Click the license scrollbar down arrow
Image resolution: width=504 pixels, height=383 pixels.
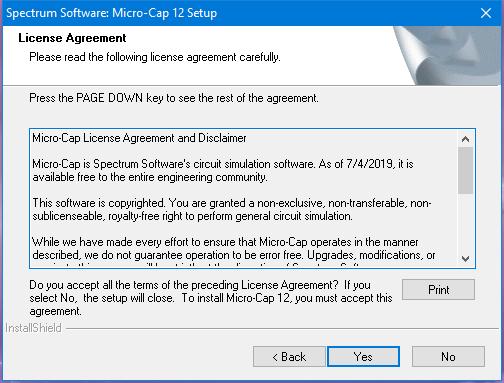tap(466, 258)
